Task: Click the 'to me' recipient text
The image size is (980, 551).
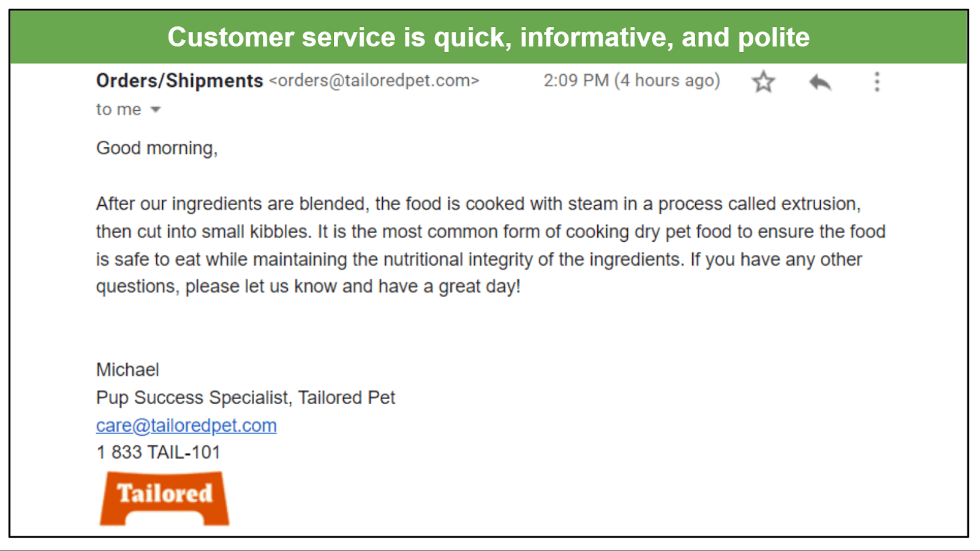Action: (x=119, y=110)
